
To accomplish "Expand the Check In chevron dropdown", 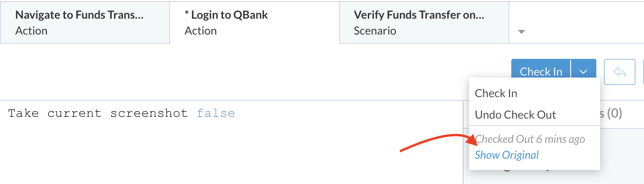I will (583, 72).
